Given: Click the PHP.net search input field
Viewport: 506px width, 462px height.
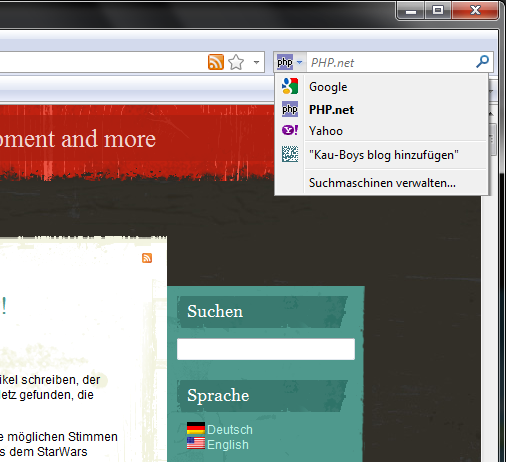Looking at the screenshot, I should click(390, 62).
